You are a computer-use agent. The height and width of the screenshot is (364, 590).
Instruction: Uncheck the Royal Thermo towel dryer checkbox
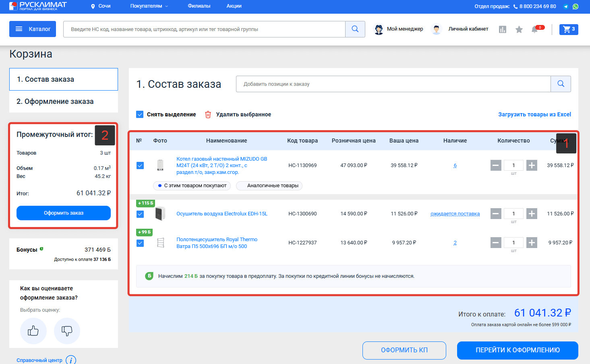140,243
